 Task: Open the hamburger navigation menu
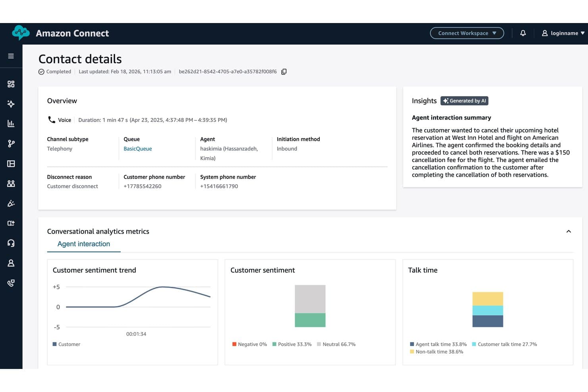point(11,56)
